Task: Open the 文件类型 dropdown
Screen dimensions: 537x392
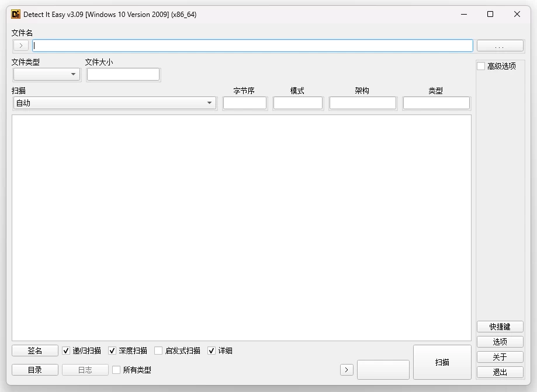Action: click(46, 74)
